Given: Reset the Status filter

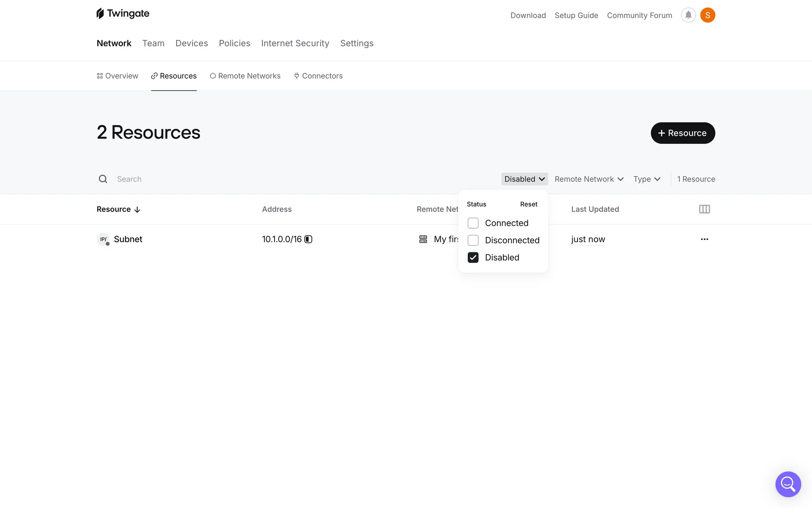Looking at the screenshot, I should 529,204.
